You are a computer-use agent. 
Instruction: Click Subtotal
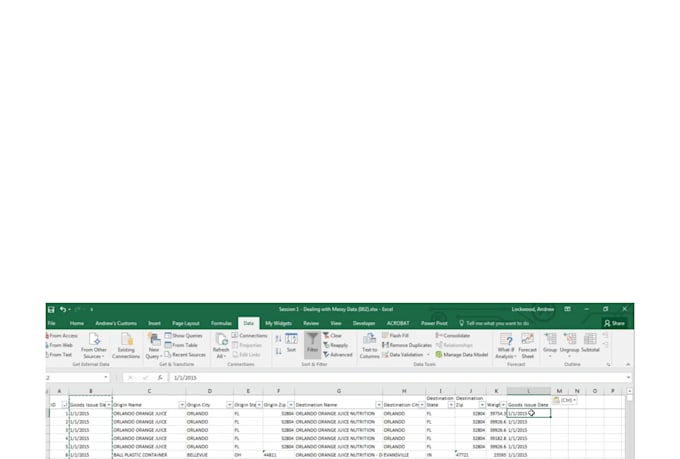(590, 343)
